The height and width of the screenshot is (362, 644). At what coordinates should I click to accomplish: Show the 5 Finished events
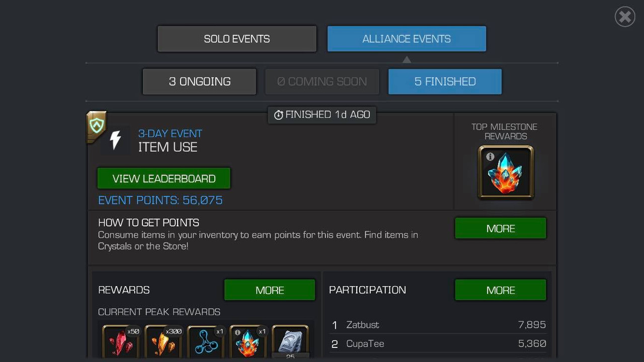[x=445, y=81]
